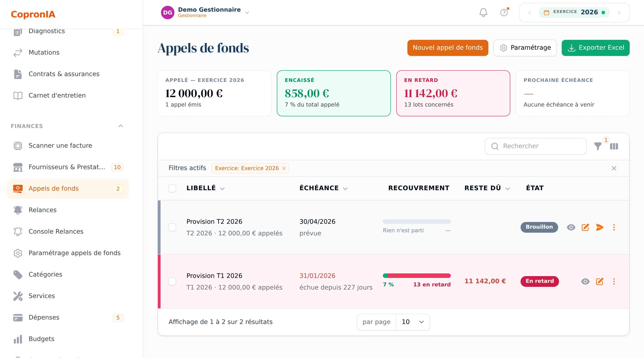Sort by Échéance column

324,188
